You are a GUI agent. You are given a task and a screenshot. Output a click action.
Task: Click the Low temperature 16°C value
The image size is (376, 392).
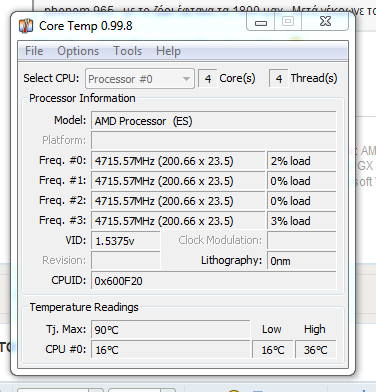pos(273,350)
